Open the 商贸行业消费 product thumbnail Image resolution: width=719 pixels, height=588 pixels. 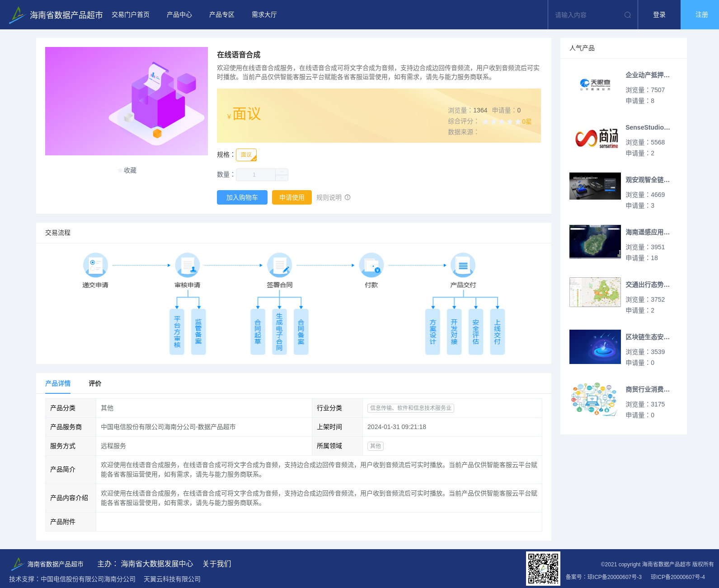595,399
